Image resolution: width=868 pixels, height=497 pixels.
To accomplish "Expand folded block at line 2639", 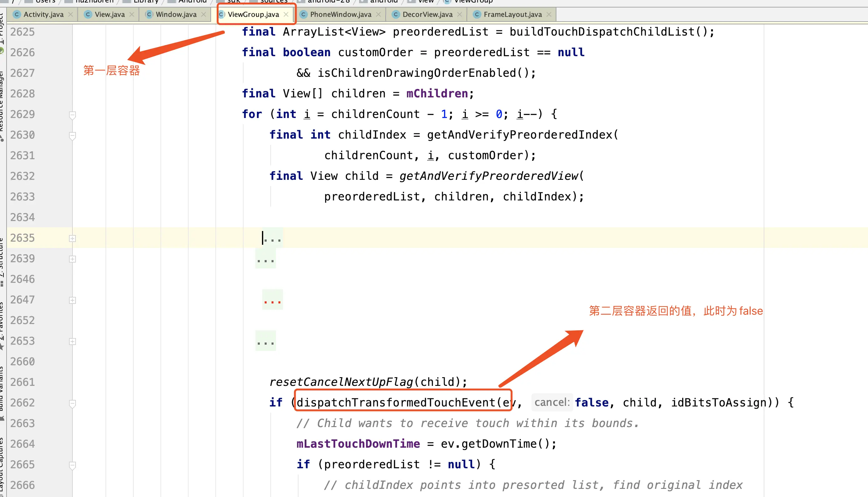I will [72, 259].
